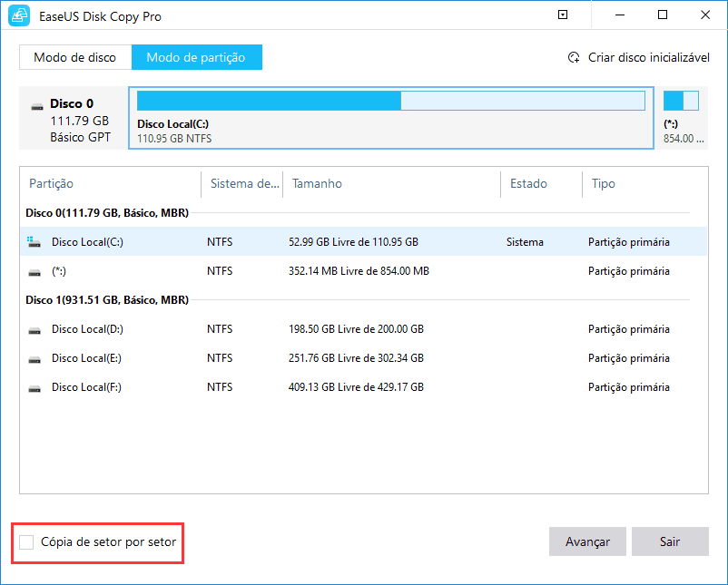Switch to Modo de disco tab

coord(75,57)
